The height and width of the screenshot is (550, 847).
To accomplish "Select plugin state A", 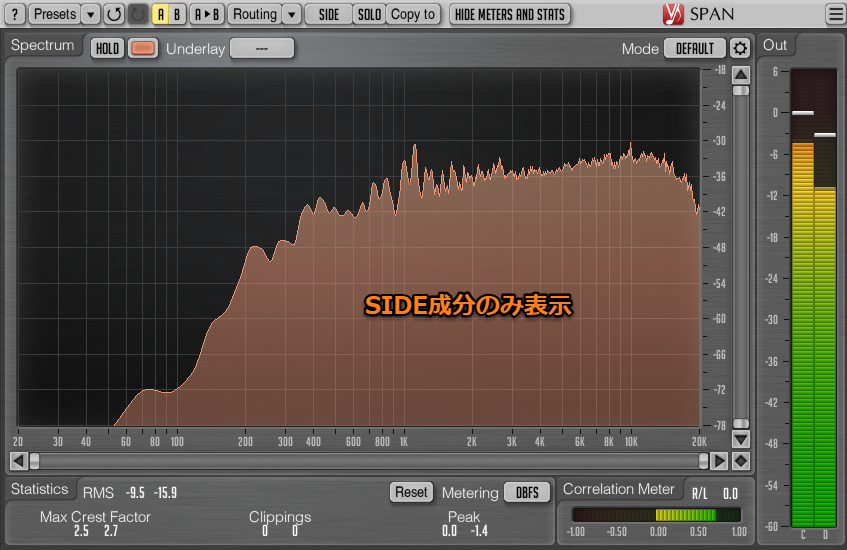I will pos(160,14).
